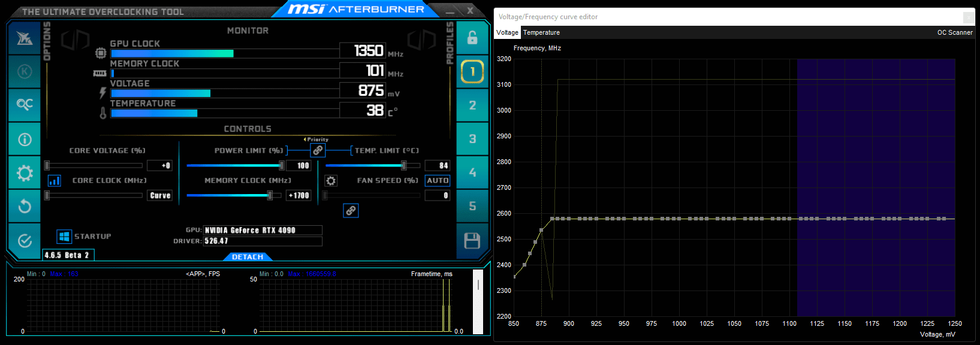Image resolution: width=980 pixels, height=345 pixels.
Task: Click the fan speed 0 value field
Action: tap(438, 195)
